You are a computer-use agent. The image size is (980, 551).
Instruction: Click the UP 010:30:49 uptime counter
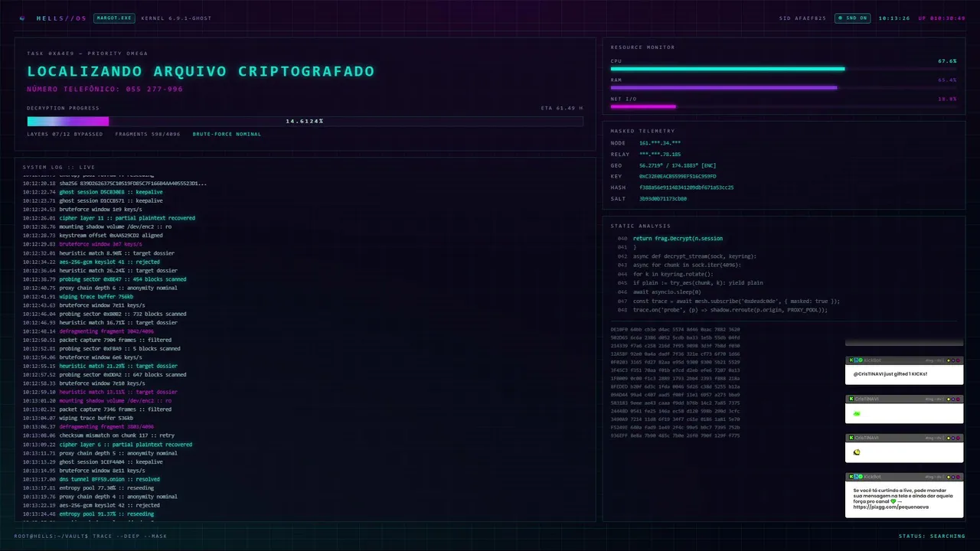tap(942, 18)
